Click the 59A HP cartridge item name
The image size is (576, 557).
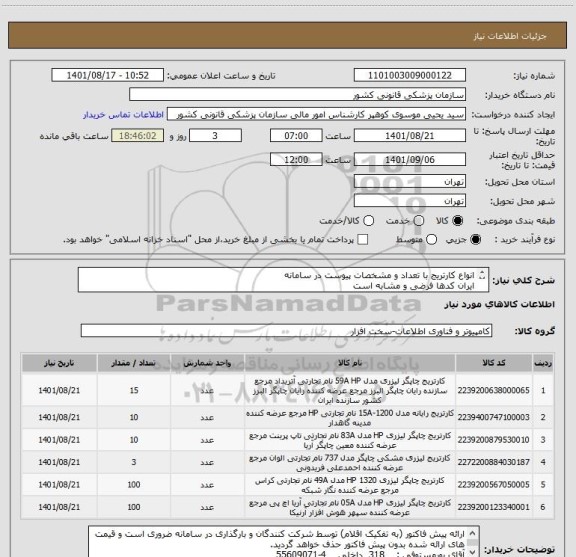(x=350, y=390)
